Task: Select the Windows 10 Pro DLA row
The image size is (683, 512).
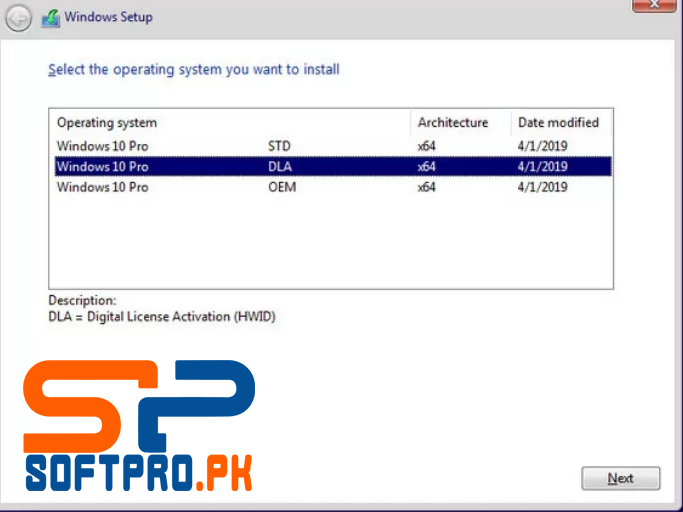Action: (333, 166)
